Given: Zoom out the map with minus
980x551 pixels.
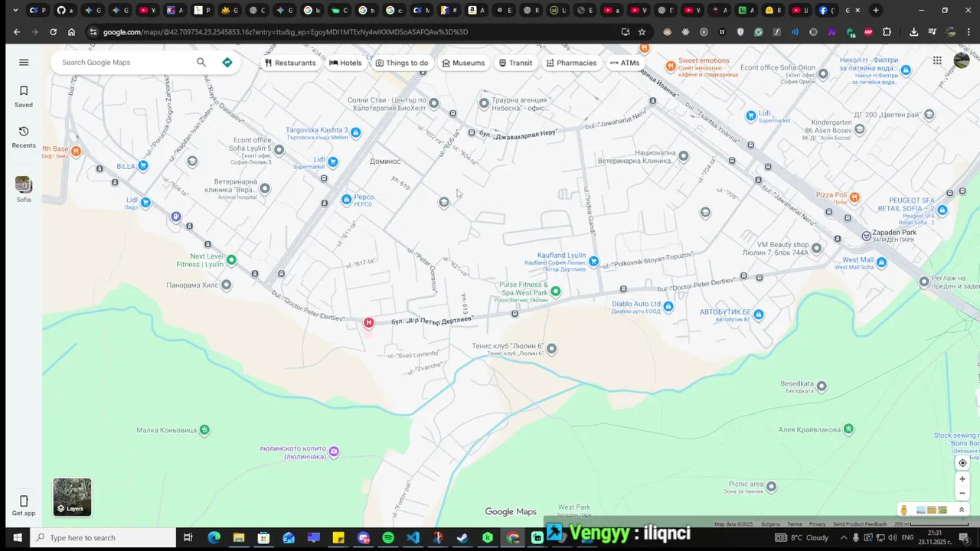Looking at the screenshot, I should point(962,493).
